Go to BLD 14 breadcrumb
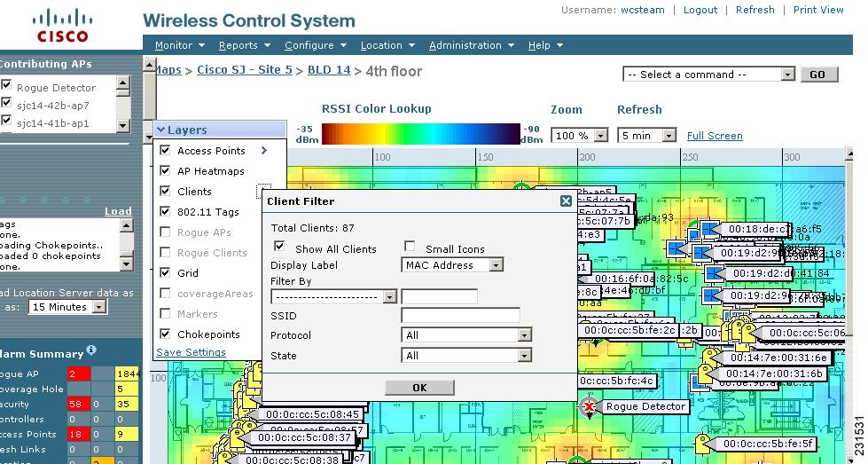Image resolution: width=868 pixels, height=464 pixels. click(x=329, y=70)
